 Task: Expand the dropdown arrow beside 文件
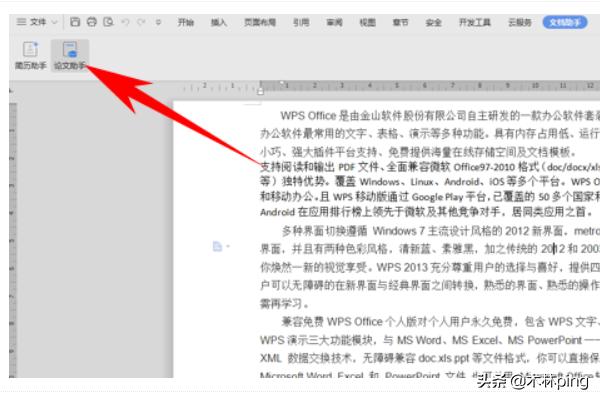pos(54,22)
